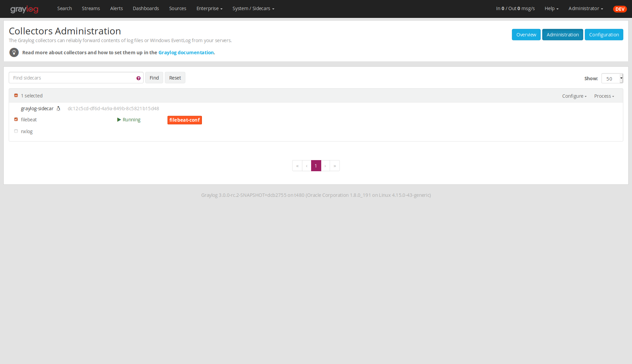The width and height of the screenshot is (632, 364).
Task: Click the orange filebeat-conf configuration tag
Action: (184, 120)
